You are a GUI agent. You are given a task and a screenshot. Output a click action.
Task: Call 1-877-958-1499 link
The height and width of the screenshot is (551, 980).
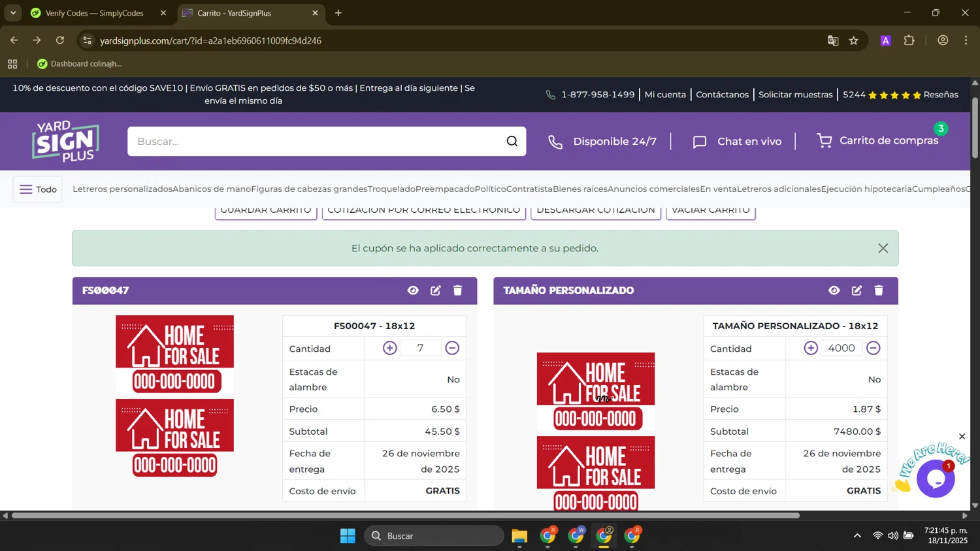click(x=590, y=95)
